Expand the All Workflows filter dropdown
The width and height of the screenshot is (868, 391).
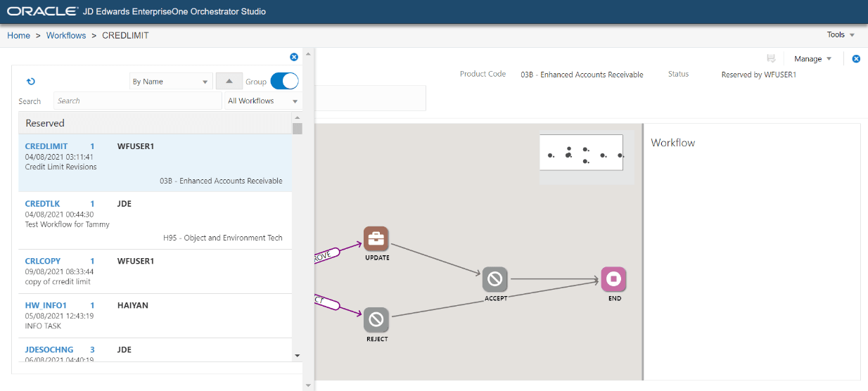pyautogui.click(x=263, y=101)
